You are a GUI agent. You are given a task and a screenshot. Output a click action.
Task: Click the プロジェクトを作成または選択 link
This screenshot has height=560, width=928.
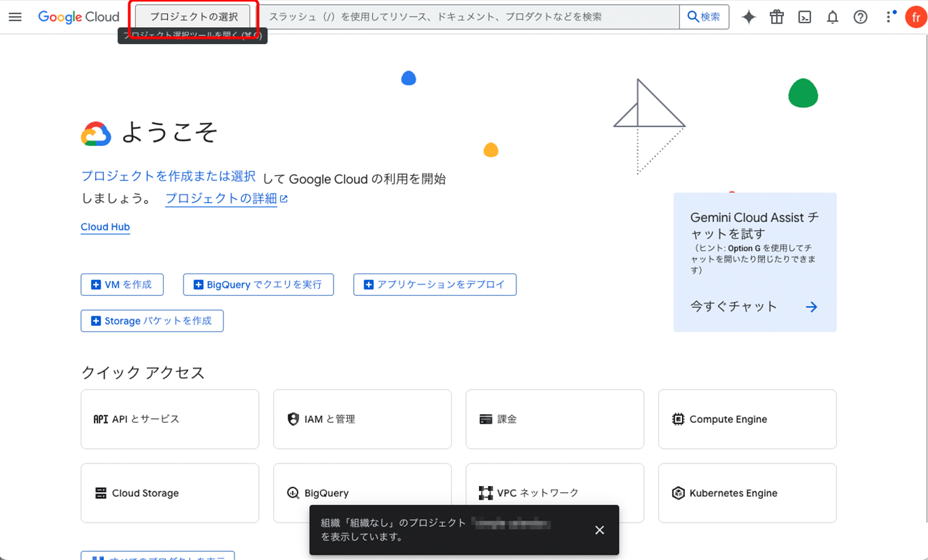[168, 176]
